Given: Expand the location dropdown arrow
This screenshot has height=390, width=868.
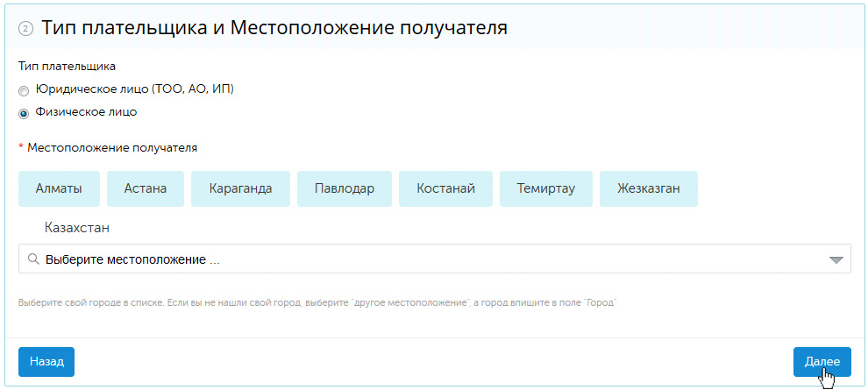Looking at the screenshot, I should coord(836,259).
